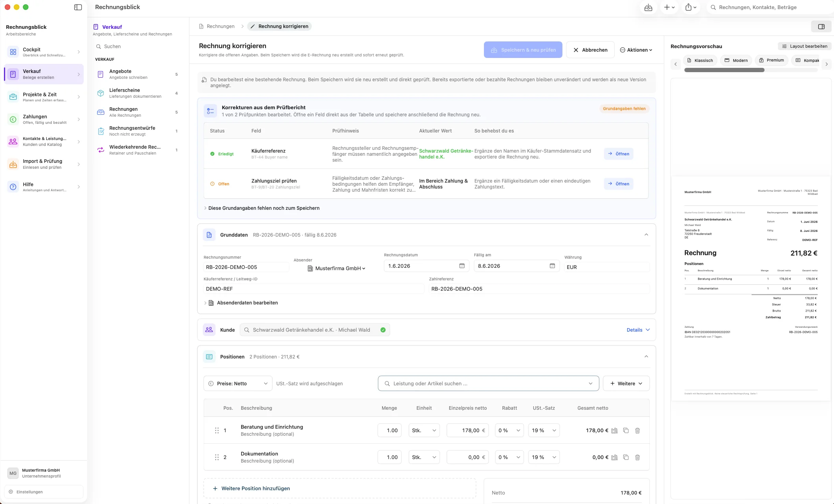This screenshot has width=834, height=504.
Task: Select the Premium layout tab
Action: pyautogui.click(x=771, y=60)
